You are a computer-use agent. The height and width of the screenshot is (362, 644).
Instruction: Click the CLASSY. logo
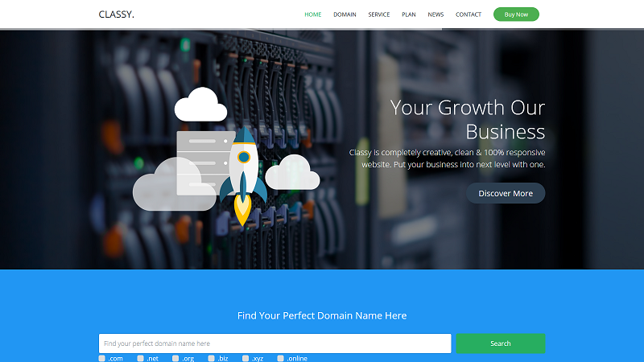click(x=117, y=14)
